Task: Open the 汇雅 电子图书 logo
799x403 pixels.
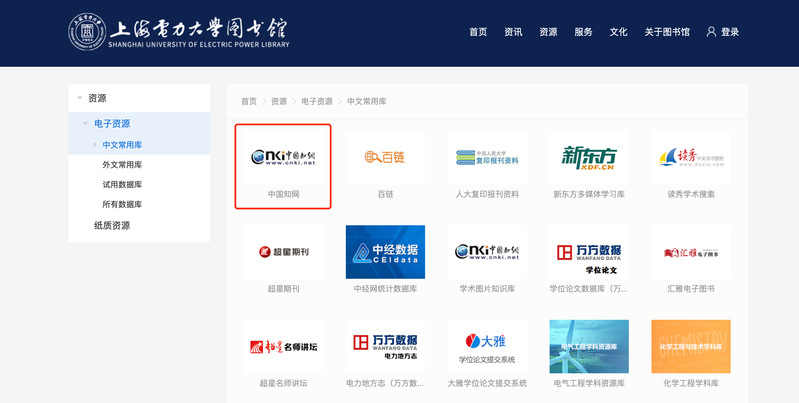Action: tap(691, 252)
